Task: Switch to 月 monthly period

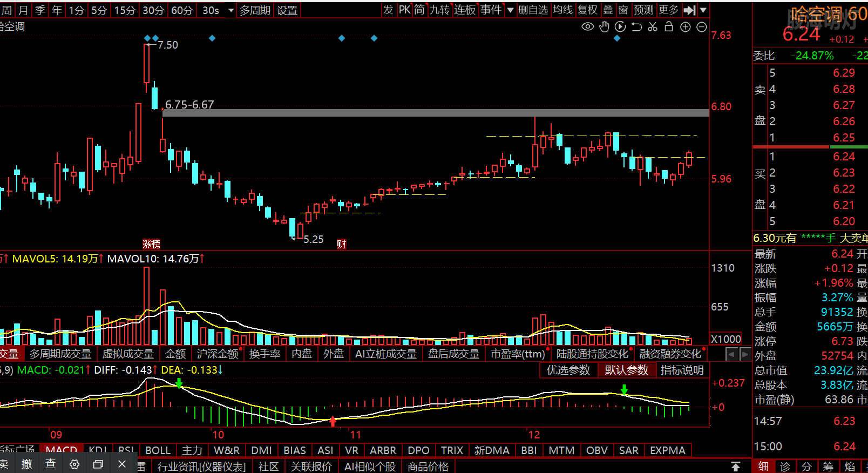Action: [23, 10]
